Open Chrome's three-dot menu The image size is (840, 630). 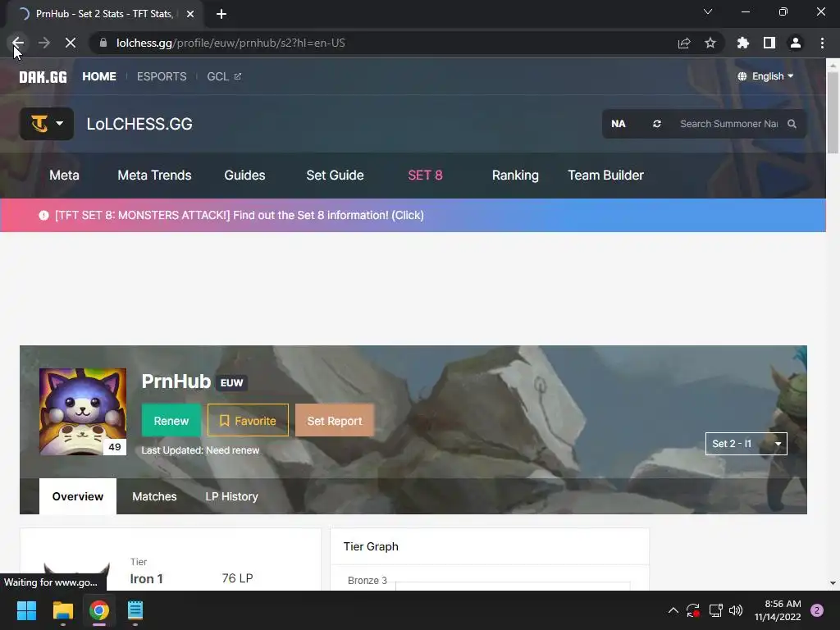(822, 43)
